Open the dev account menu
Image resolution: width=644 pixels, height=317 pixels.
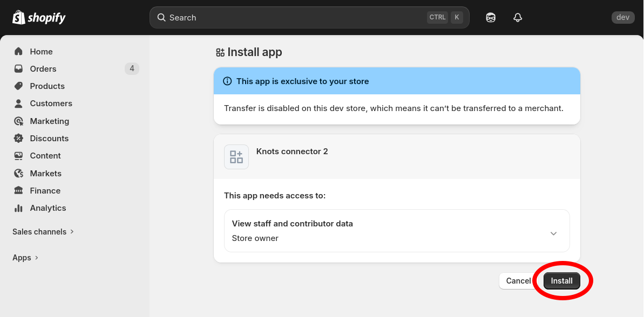coord(622,17)
